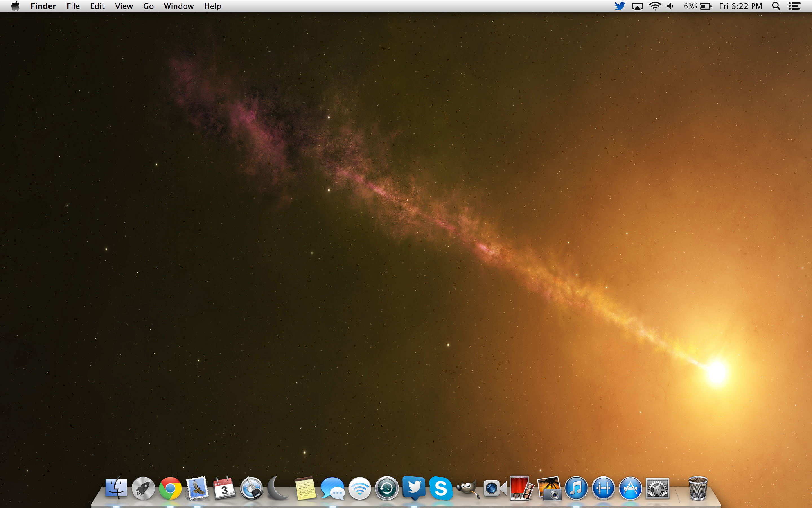
Task: Launch Google Chrome from the Dock
Action: click(170, 488)
